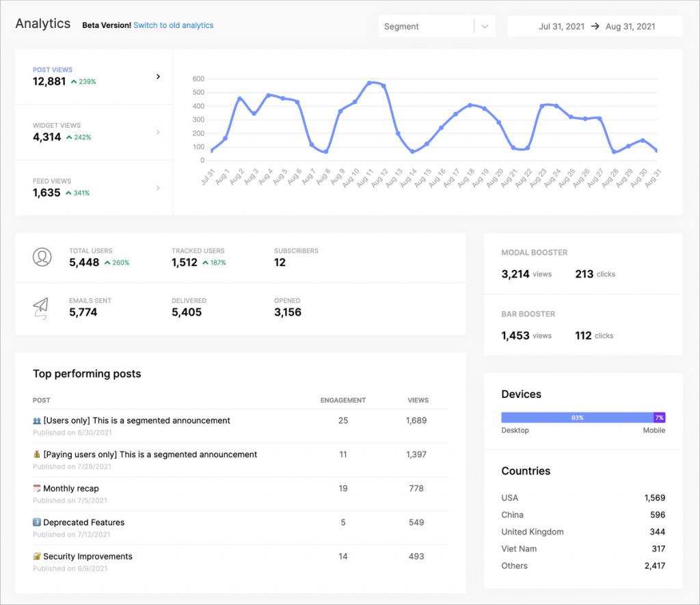This screenshot has height=605, width=700.
Task: Click the green up arrow next to 187%
Action: tap(205, 263)
